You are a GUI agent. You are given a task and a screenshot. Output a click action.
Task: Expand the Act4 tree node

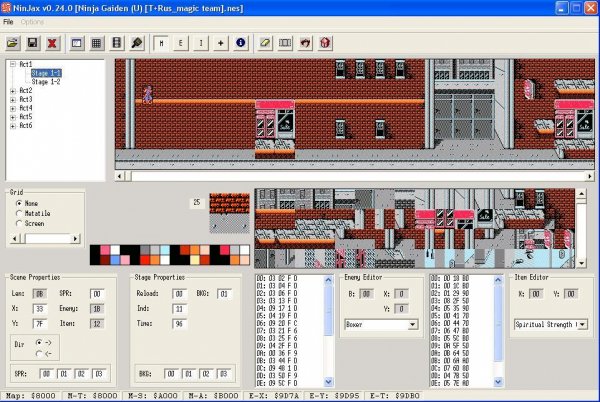(x=13, y=108)
